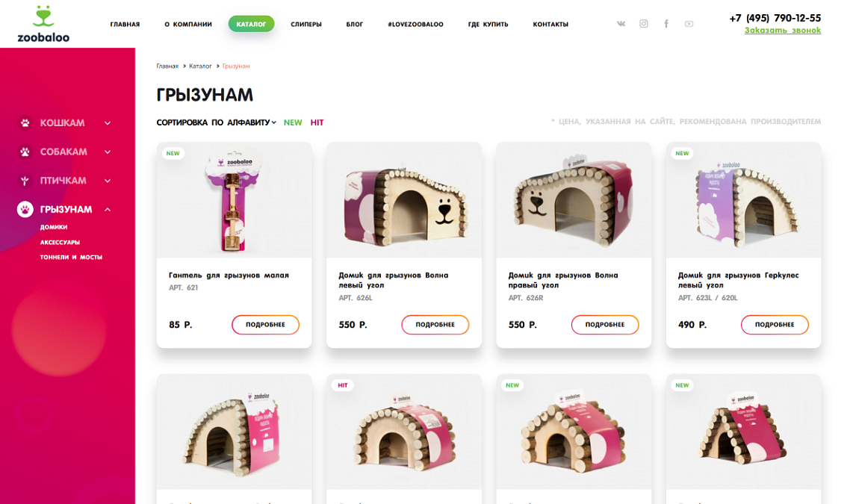Toggle the HIT filter next to sorting

point(317,122)
